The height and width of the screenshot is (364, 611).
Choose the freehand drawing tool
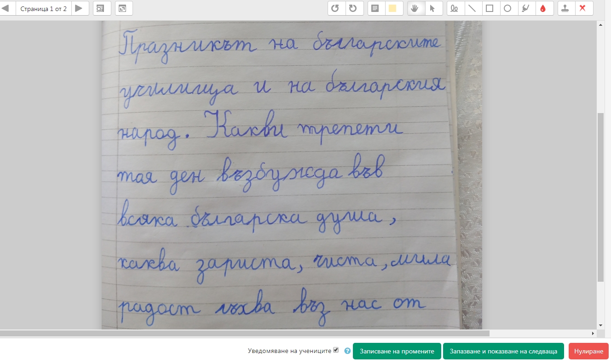click(x=455, y=8)
